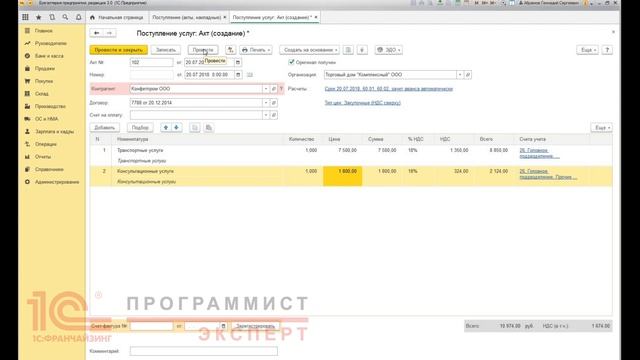The width and height of the screenshot is (640, 360).
Task: Open Администрирование section
Action: tap(57, 182)
